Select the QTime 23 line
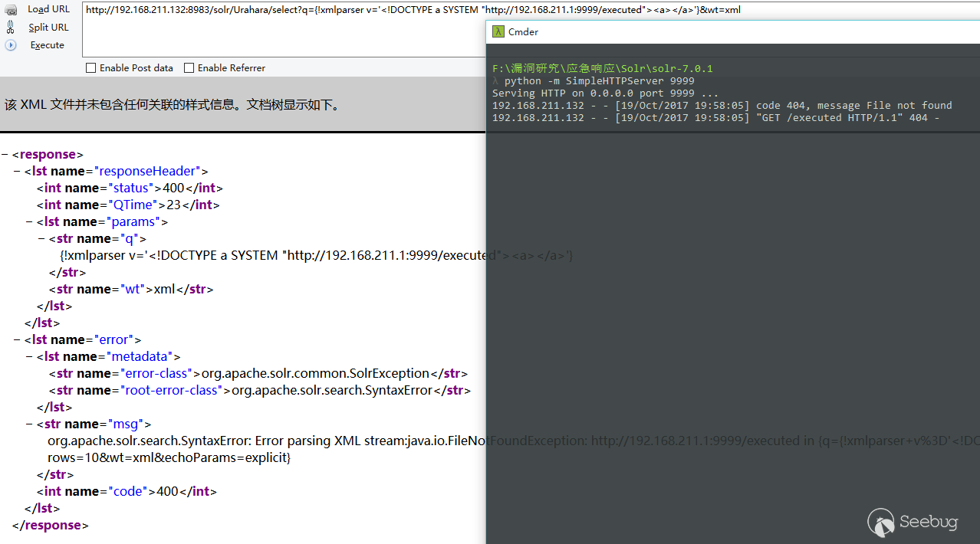The height and width of the screenshot is (544, 980). tap(128, 205)
